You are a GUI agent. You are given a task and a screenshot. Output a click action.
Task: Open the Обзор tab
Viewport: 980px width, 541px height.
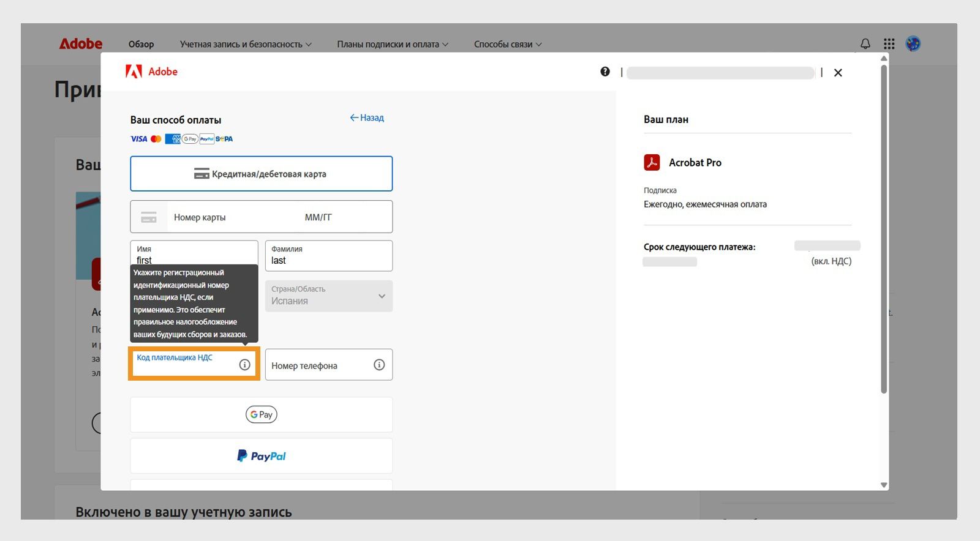pos(141,44)
